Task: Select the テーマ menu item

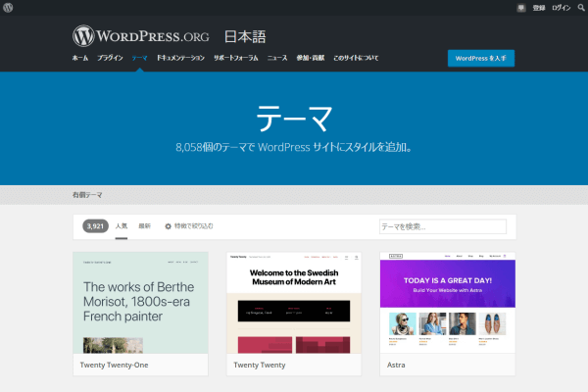Action: pos(139,58)
